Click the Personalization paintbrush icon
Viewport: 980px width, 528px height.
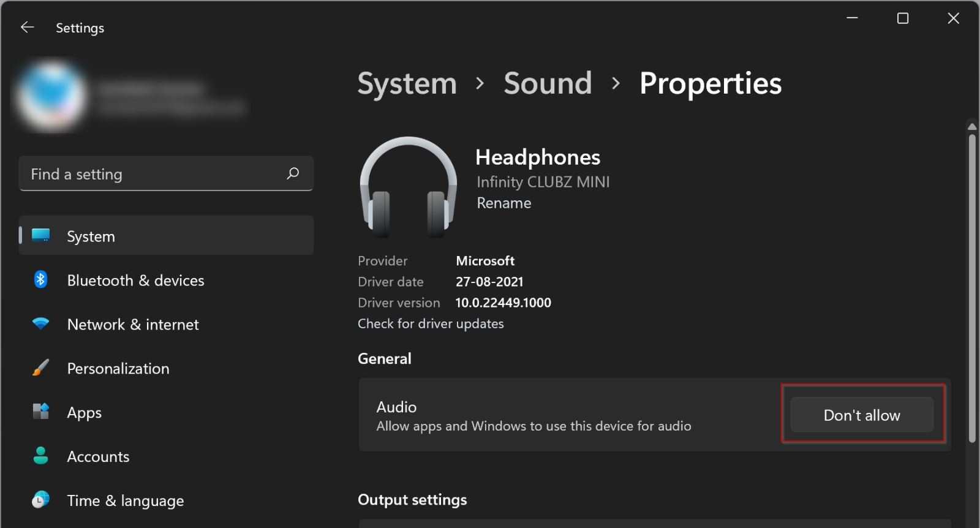click(41, 368)
